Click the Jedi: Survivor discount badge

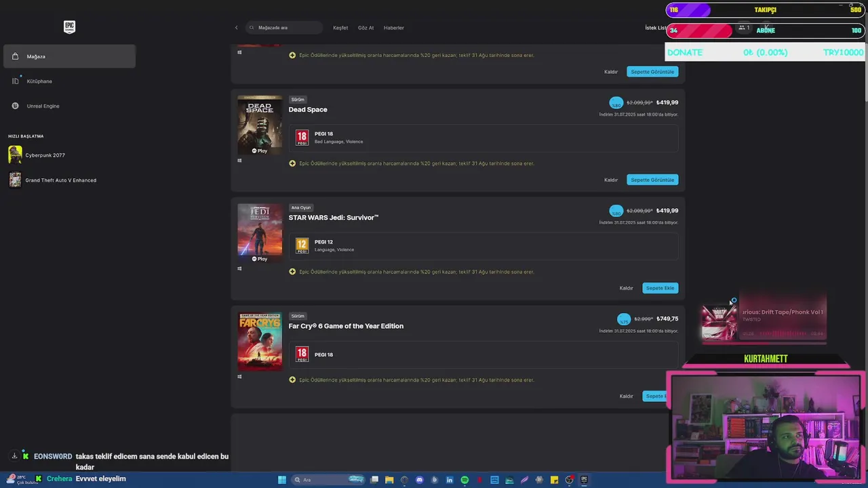(616, 211)
